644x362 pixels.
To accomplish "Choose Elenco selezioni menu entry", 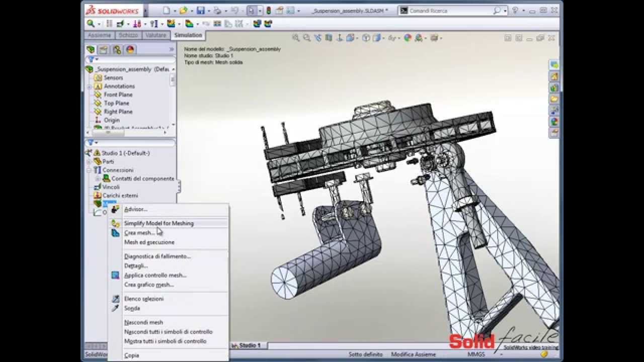I will [x=143, y=299].
